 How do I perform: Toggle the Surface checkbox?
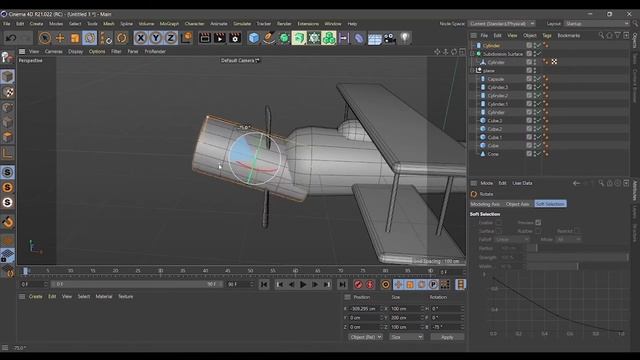point(499,231)
